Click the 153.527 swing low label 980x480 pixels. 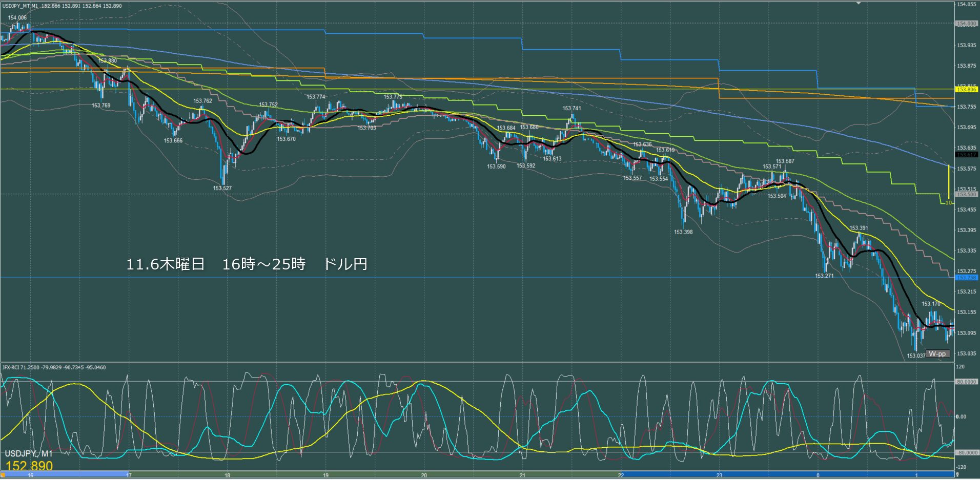click(x=222, y=189)
